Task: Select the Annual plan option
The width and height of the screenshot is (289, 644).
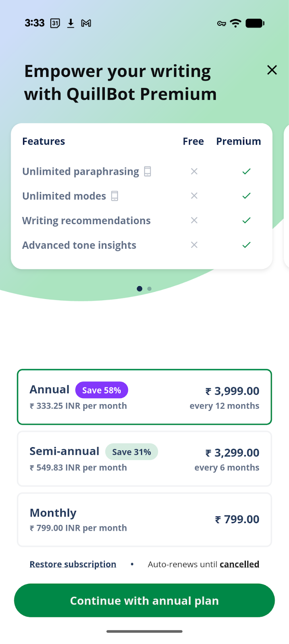Action: (144, 397)
